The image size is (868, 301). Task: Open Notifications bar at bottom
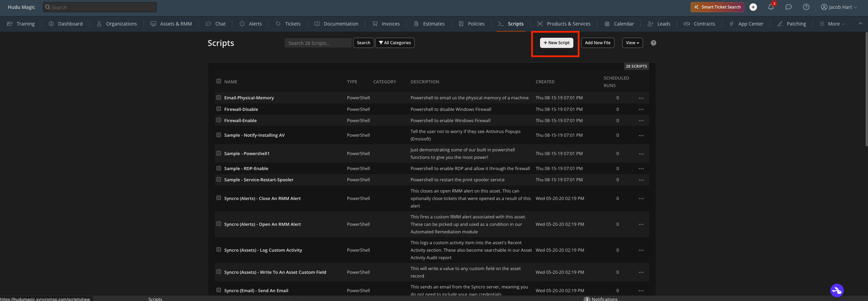(601, 299)
